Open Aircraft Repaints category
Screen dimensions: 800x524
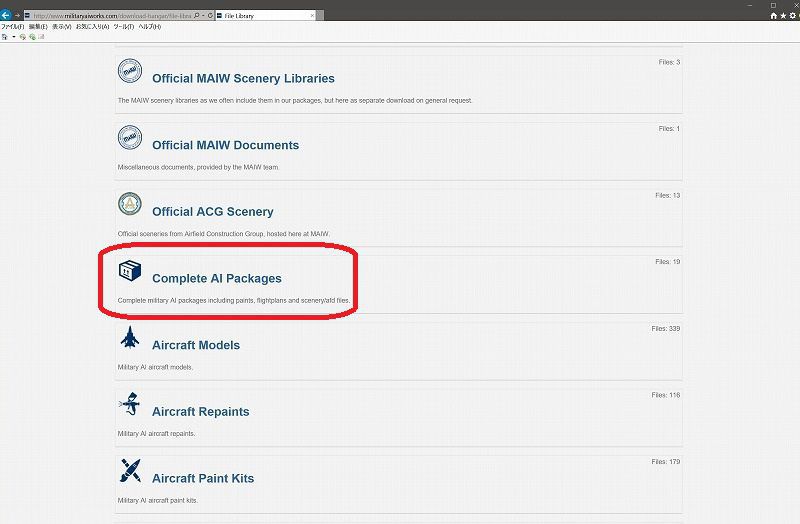[x=201, y=412]
